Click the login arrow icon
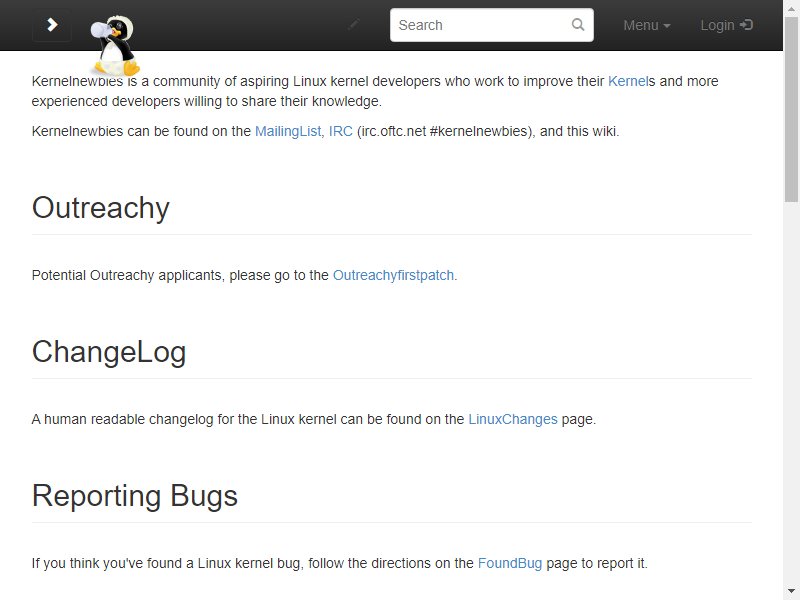800x600 pixels. click(746, 24)
